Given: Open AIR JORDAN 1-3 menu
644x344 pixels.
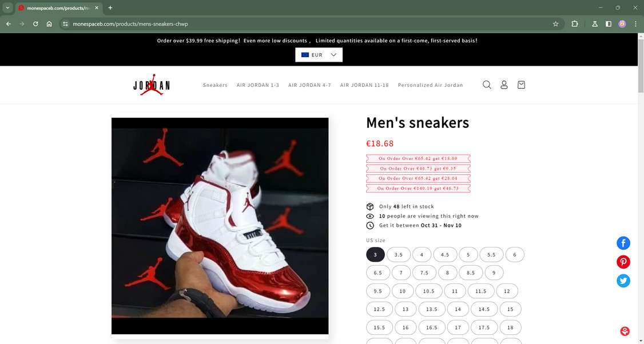Looking at the screenshot, I should click(x=258, y=85).
